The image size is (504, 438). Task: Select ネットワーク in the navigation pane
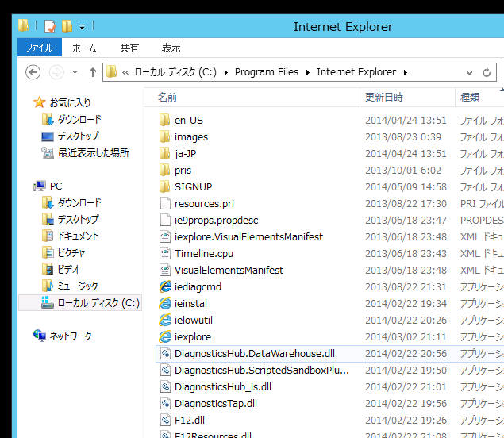click(x=71, y=336)
